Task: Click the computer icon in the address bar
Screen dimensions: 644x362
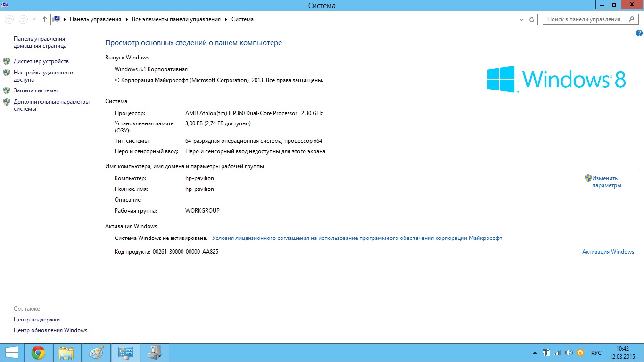Action: point(56,19)
